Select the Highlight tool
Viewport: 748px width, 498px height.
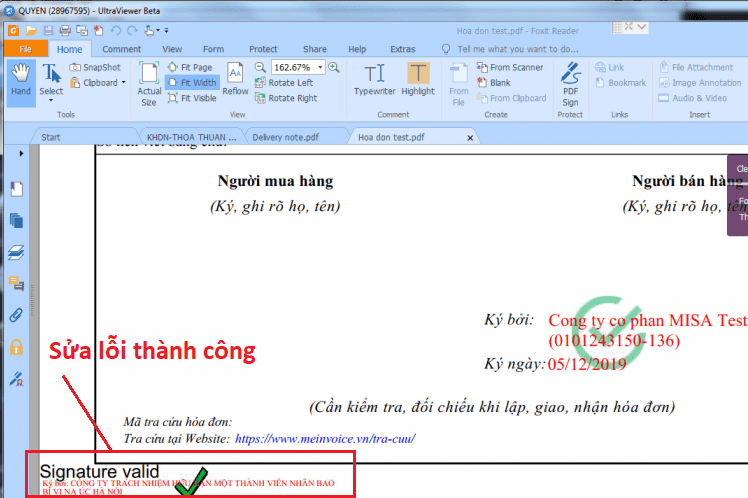tap(418, 79)
